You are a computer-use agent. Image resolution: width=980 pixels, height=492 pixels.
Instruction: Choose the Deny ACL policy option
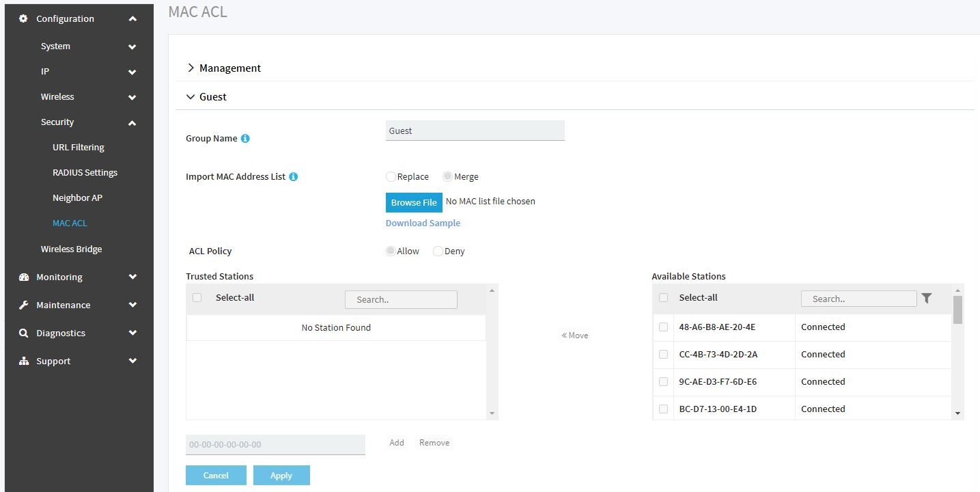pyautogui.click(x=438, y=251)
